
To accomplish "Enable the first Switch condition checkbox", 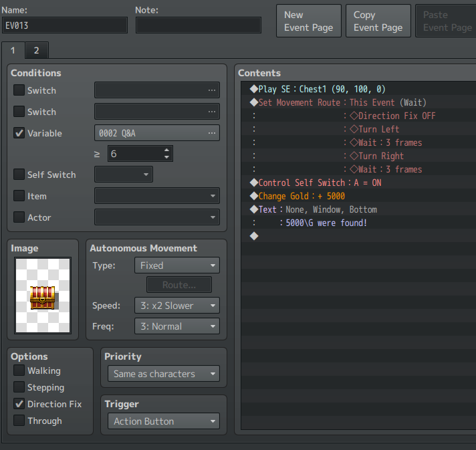I will coord(19,90).
